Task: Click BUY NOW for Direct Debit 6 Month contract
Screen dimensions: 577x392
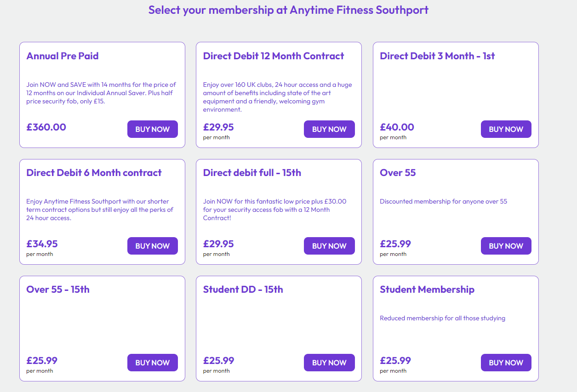Action: click(x=152, y=246)
